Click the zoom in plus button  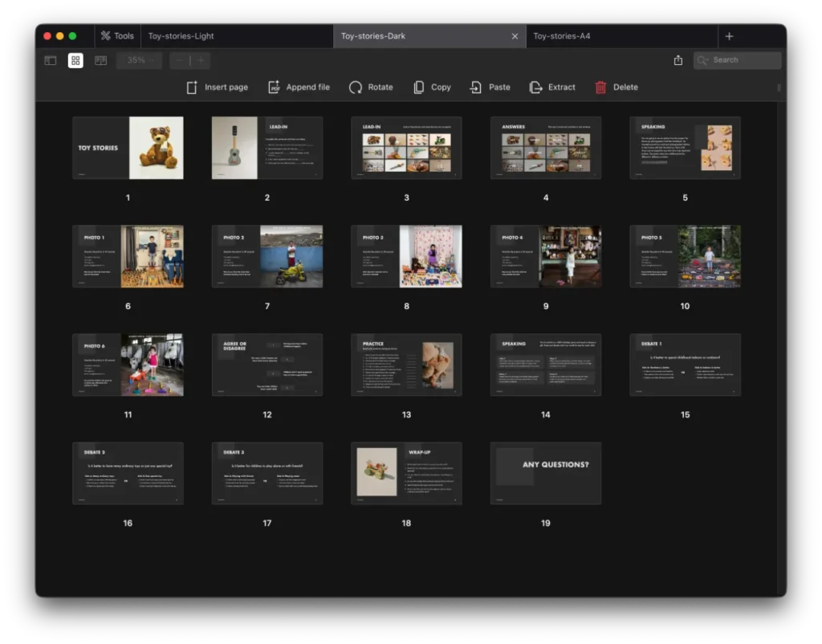[201, 60]
